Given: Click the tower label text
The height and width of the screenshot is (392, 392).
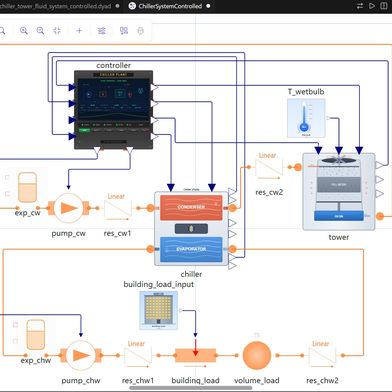Looking at the screenshot, I should click(339, 237).
